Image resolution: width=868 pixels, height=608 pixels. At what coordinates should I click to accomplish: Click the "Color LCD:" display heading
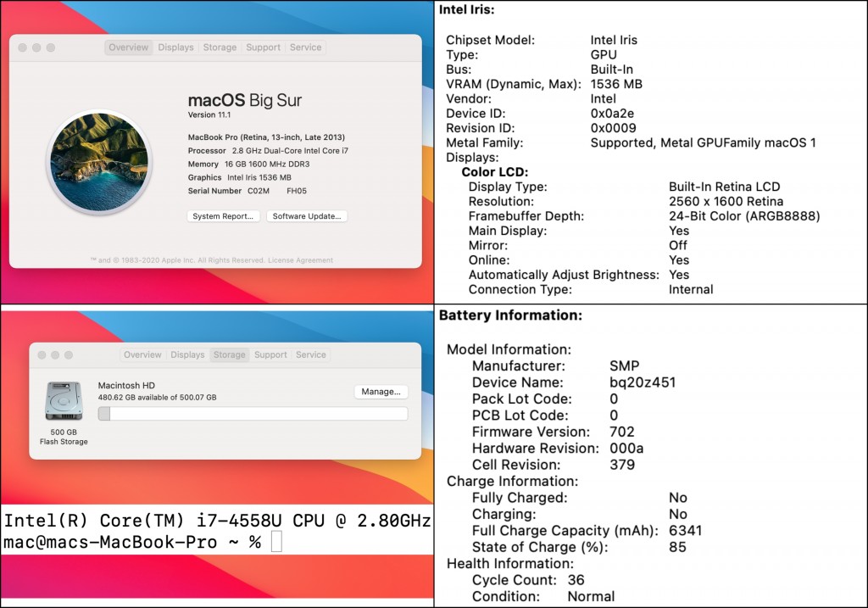pos(495,171)
